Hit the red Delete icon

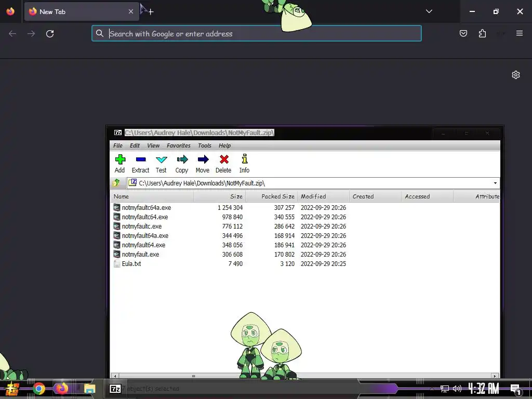223,164
